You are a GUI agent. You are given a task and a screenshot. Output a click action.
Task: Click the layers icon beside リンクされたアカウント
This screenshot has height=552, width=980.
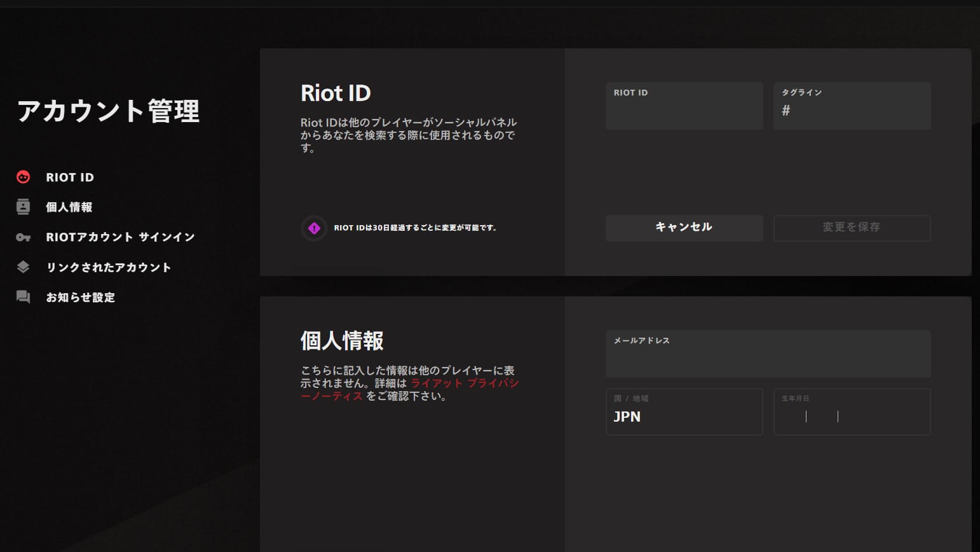tap(23, 267)
